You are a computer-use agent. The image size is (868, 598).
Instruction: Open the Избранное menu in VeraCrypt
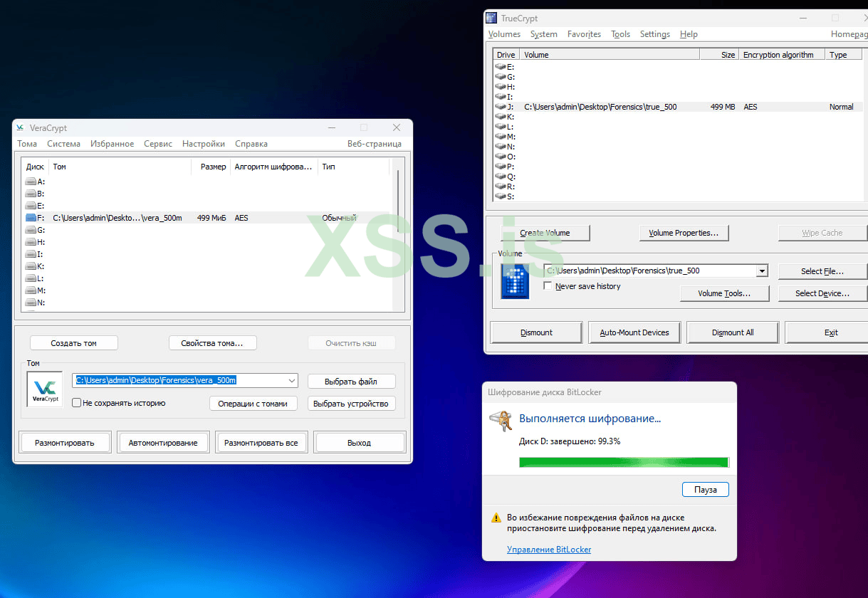(x=112, y=144)
